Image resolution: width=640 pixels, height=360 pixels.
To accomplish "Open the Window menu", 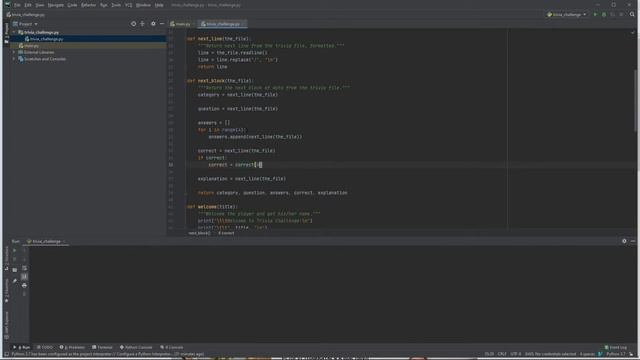I will tap(143, 5).
